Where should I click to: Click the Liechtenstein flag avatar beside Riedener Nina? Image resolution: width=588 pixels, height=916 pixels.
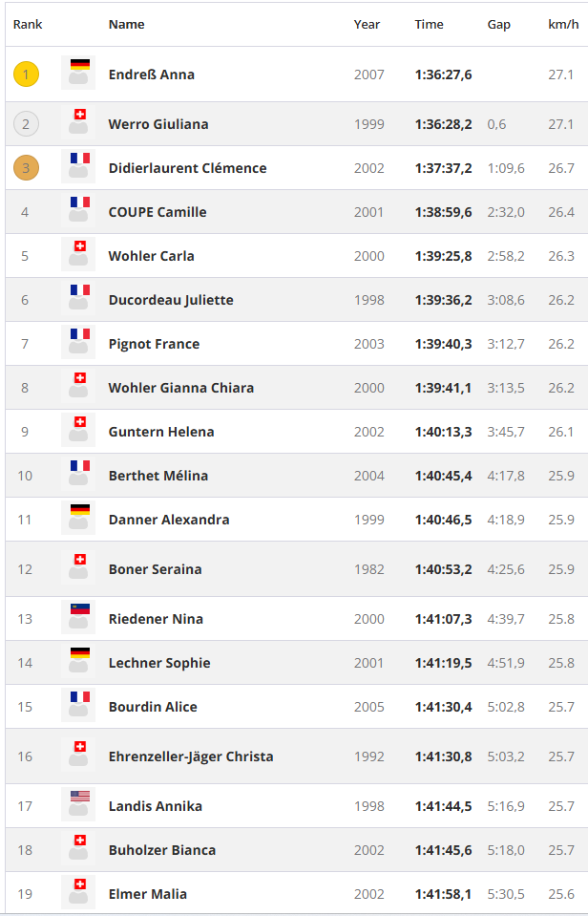78,618
